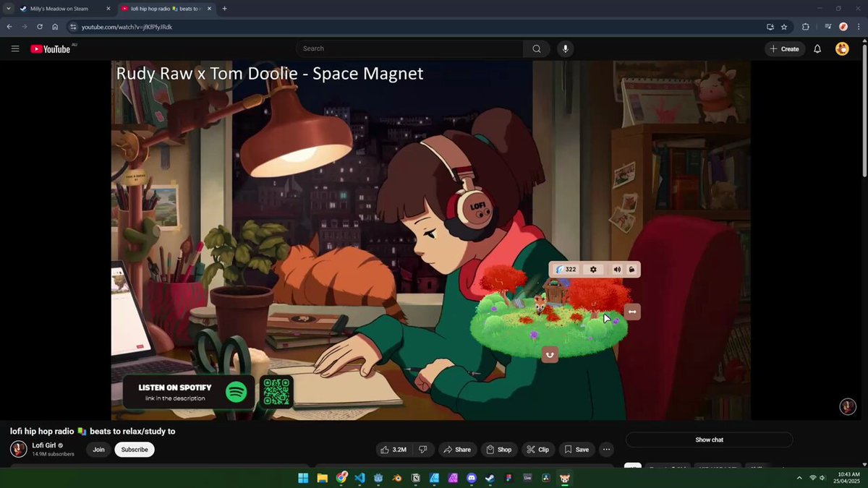This screenshot has width=868, height=488.
Task: Share the lofi video
Action: point(456,450)
